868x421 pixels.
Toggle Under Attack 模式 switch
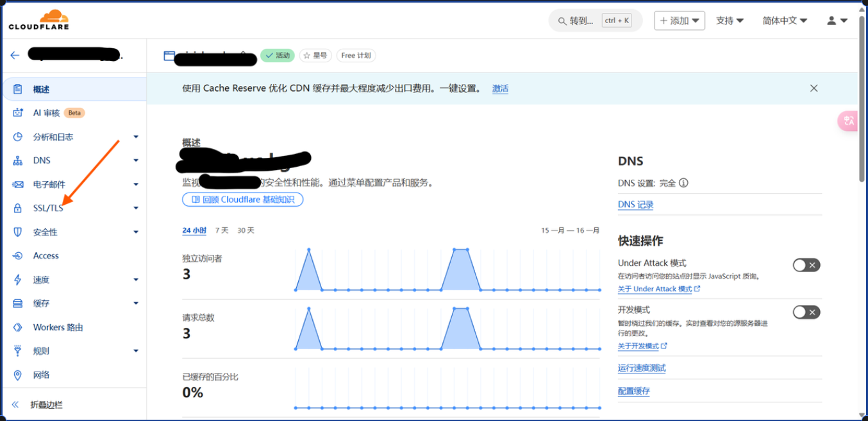point(806,265)
